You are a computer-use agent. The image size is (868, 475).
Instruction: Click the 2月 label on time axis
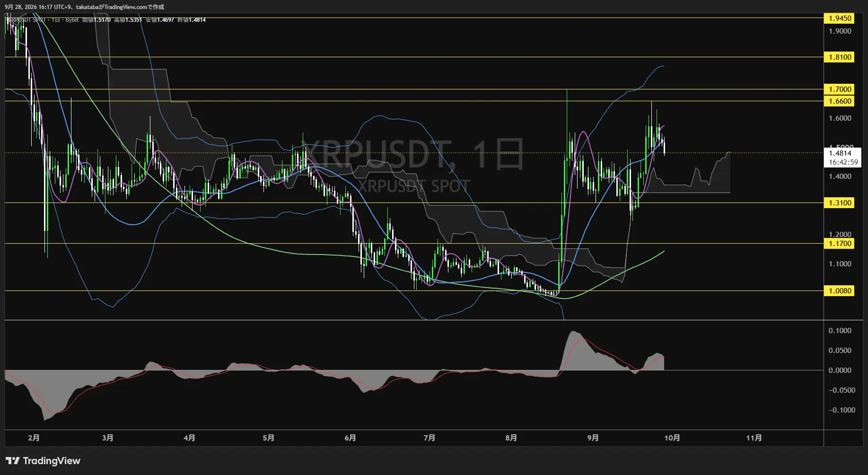pos(34,438)
